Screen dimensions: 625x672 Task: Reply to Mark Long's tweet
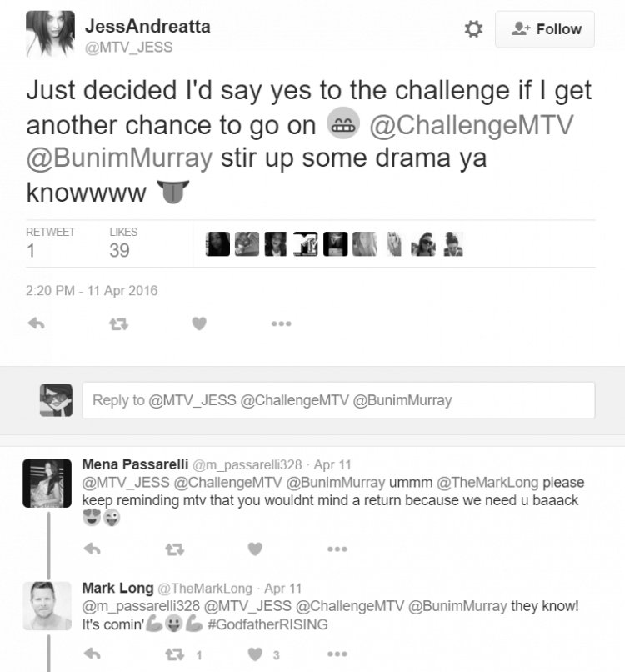(92, 654)
